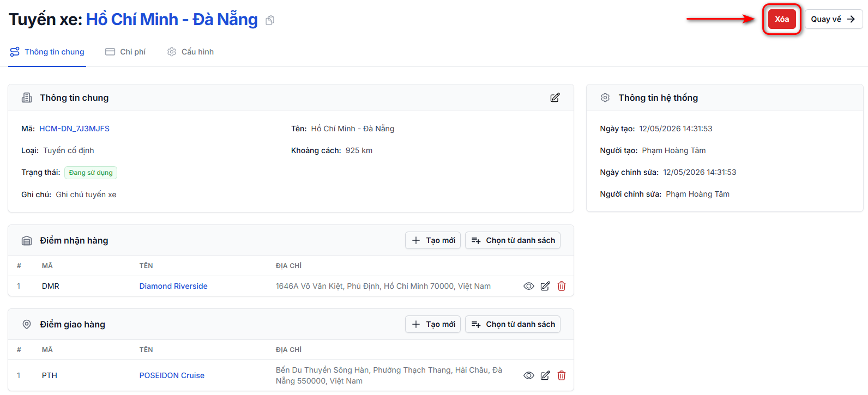Go back with Quay về button
This screenshot has width=868, height=395.
[x=834, y=19]
